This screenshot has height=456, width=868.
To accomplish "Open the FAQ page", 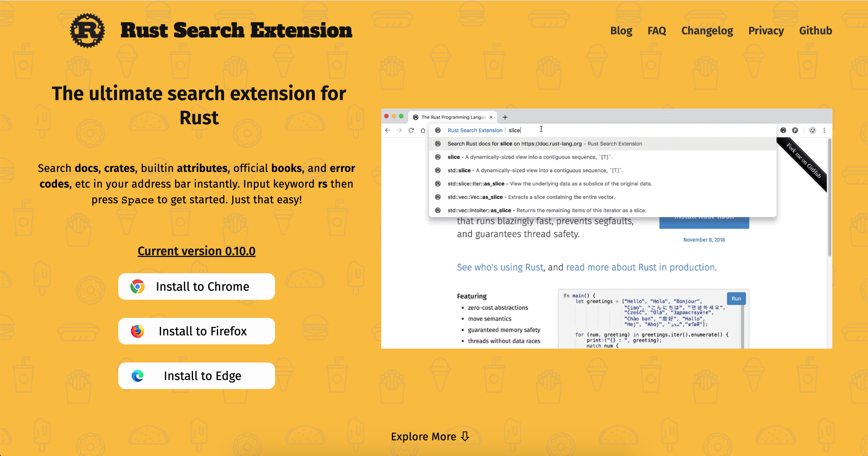I will (x=656, y=31).
